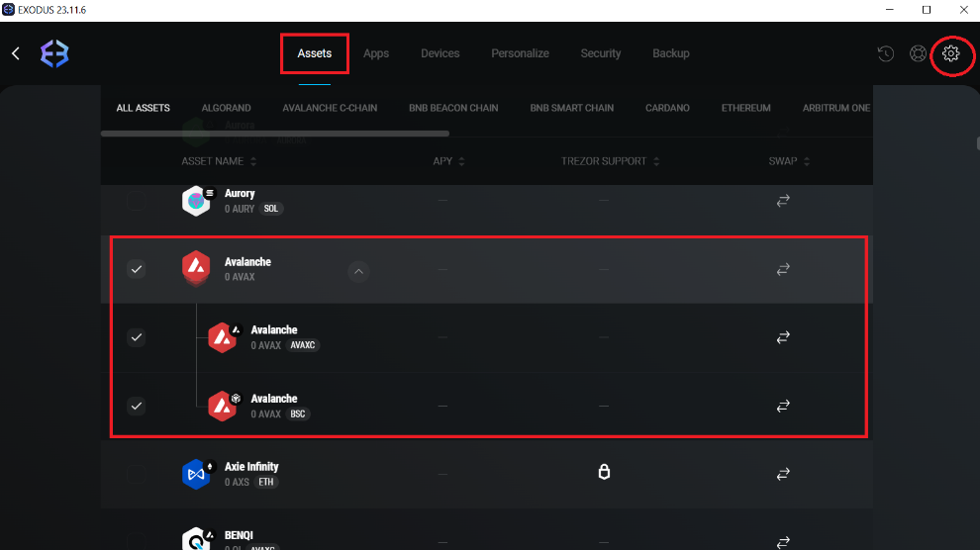The height and width of the screenshot is (550, 980).
Task: Click the back arrow icon
Action: tap(16, 53)
